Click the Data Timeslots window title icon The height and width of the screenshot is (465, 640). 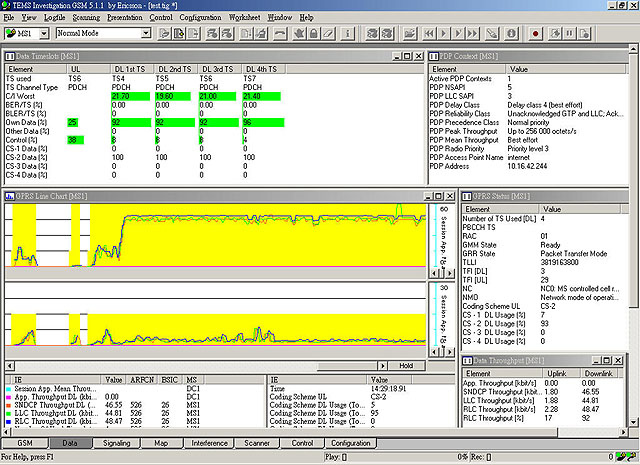coord(10,56)
